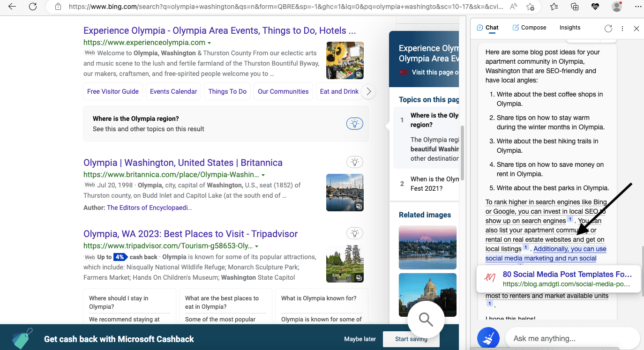Close the Bing sidebar panel
This screenshot has width=644, height=350.
click(x=637, y=28)
